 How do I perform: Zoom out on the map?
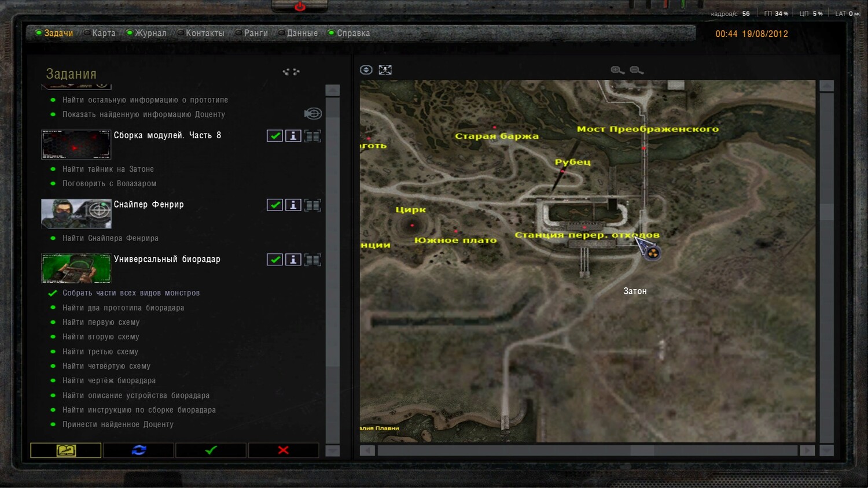637,70
